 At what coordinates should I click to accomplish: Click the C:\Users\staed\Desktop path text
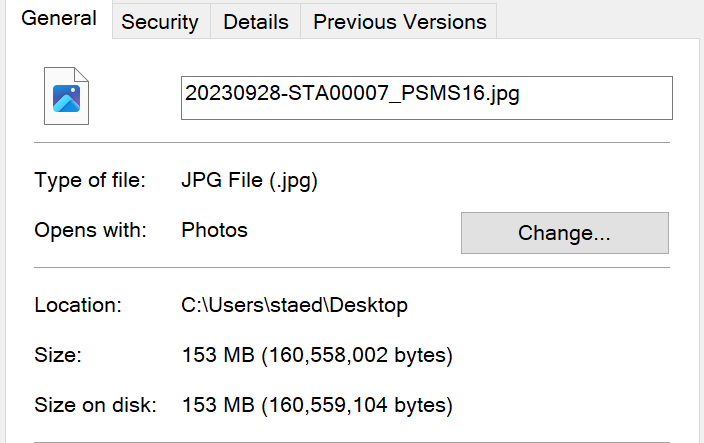(294, 305)
